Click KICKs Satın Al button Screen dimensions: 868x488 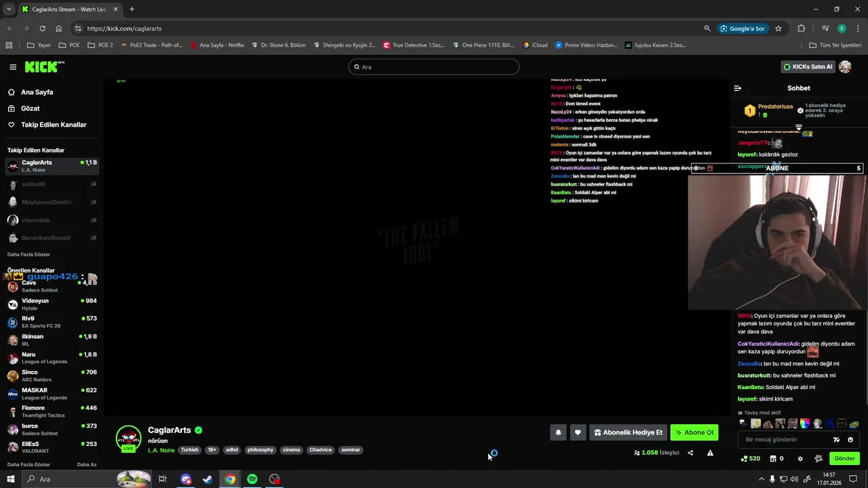(808, 66)
